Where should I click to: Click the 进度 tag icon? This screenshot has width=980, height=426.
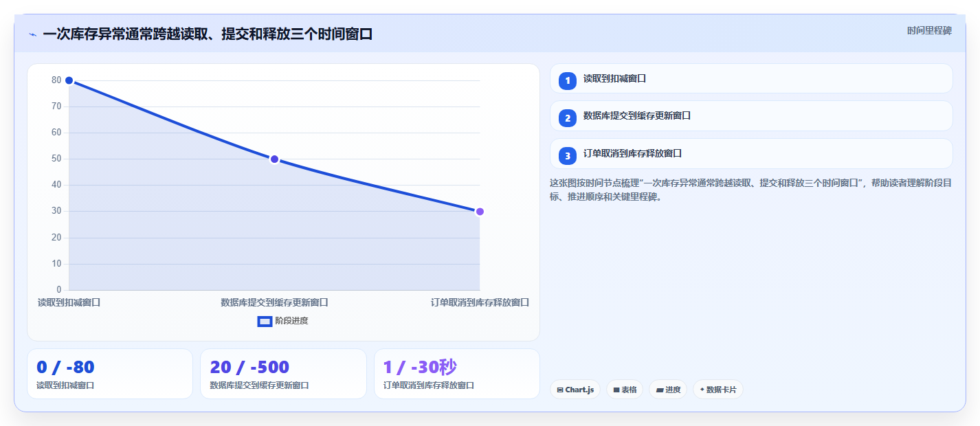point(660,390)
